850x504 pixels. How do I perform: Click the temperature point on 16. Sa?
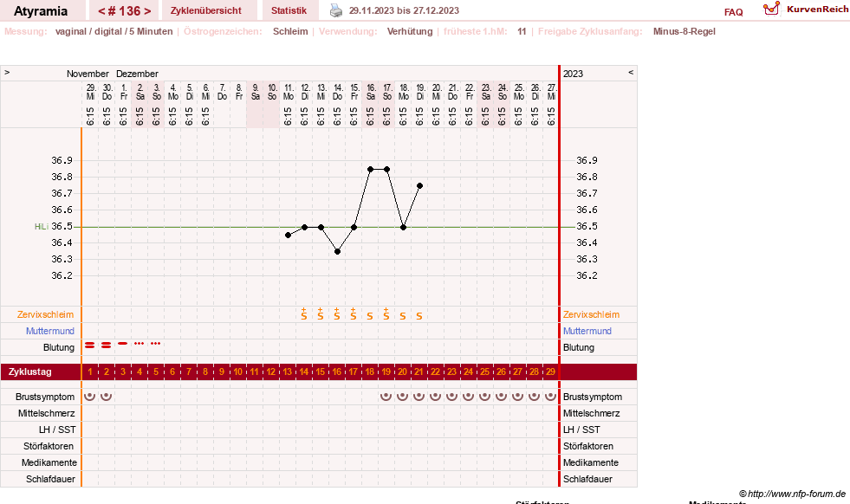[370, 169]
